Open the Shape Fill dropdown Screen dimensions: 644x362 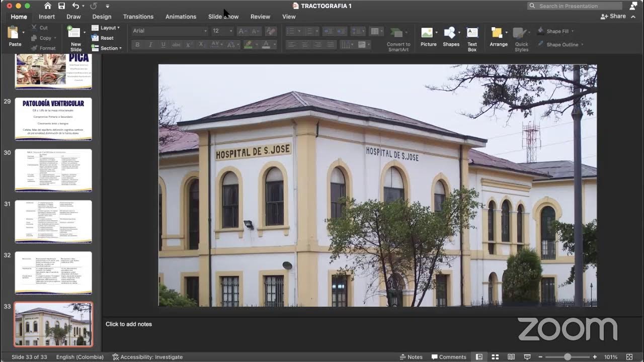point(573,31)
